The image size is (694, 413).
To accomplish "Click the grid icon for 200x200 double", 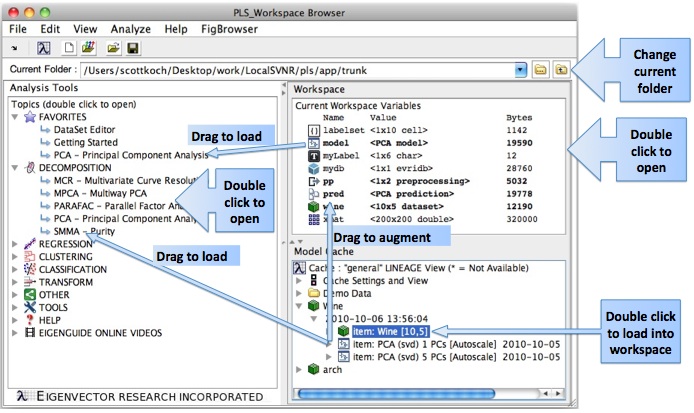I will [313, 219].
